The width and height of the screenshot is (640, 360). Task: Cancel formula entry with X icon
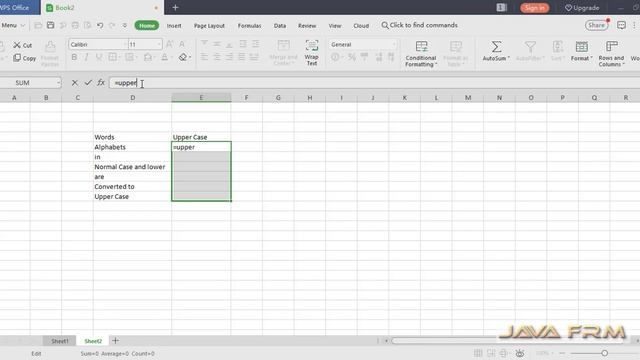tap(74, 82)
